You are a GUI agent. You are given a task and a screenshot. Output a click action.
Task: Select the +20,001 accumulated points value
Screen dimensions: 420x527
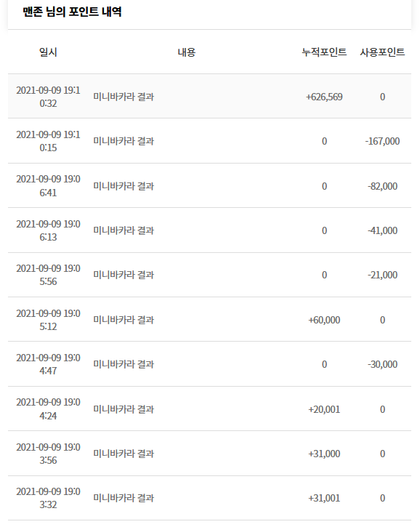coord(324,409)
